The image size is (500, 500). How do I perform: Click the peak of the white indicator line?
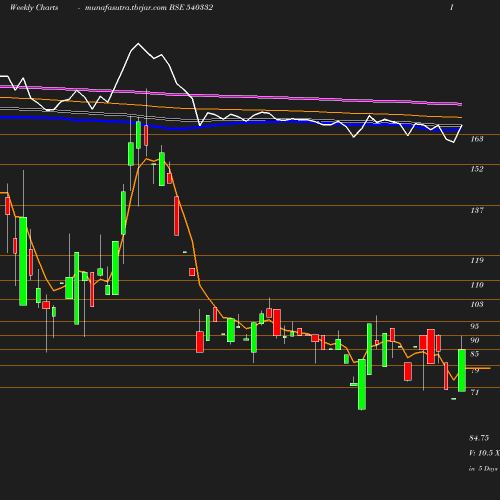point(138,44)
